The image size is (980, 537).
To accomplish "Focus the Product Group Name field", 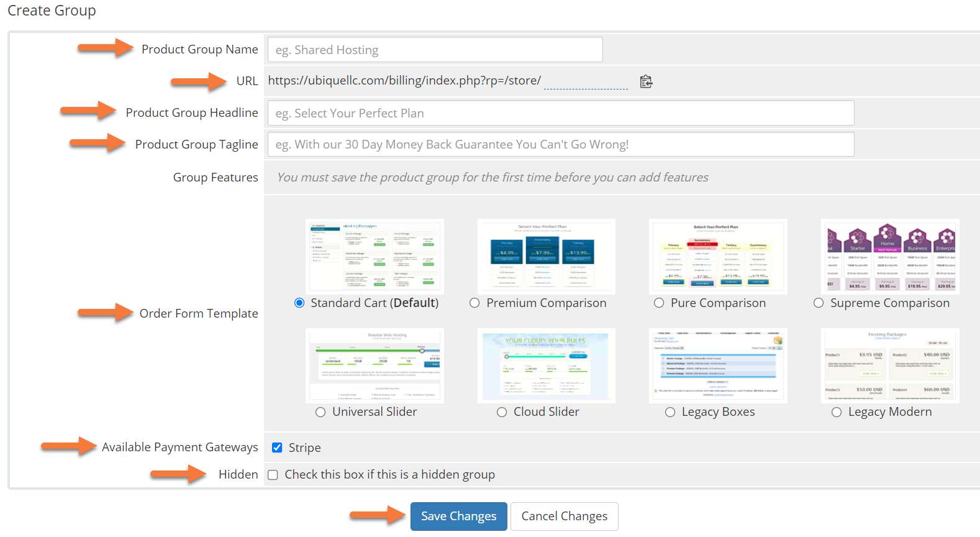I will click(435, 50).
